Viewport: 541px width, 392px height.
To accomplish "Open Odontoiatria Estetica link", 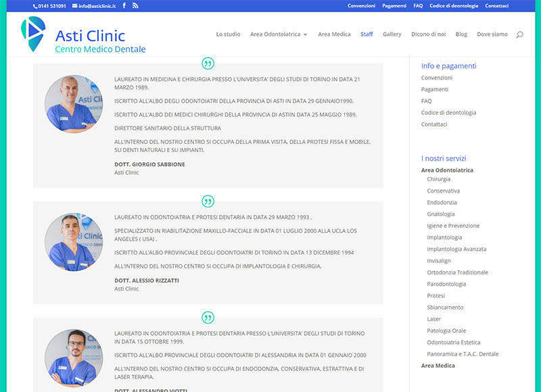I will [453, 343].
